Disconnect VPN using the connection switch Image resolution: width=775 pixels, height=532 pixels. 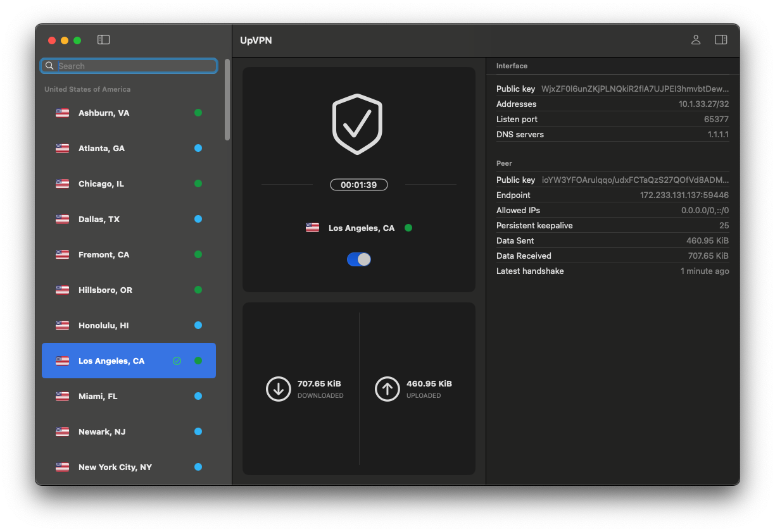358,259
